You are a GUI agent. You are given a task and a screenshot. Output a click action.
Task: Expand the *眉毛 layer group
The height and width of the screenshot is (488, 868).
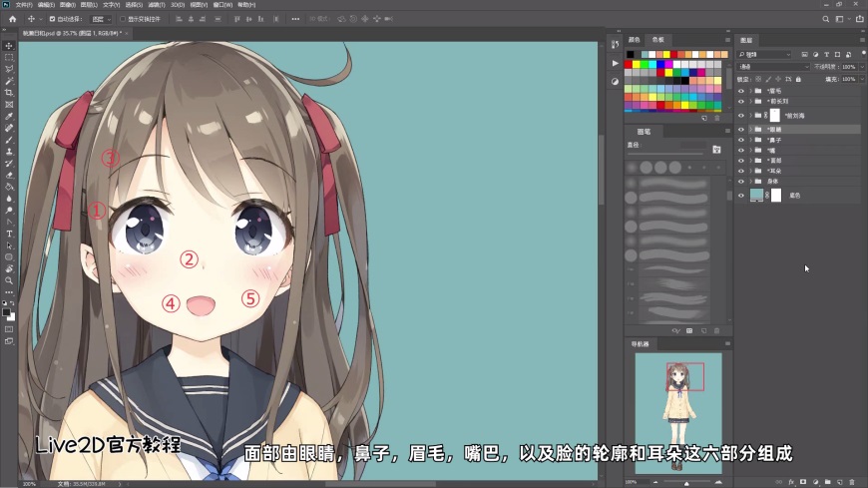pos(750,91)
